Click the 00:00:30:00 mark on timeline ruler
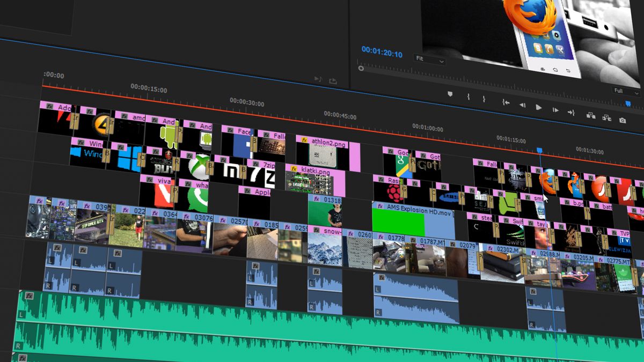 point(247,103)
